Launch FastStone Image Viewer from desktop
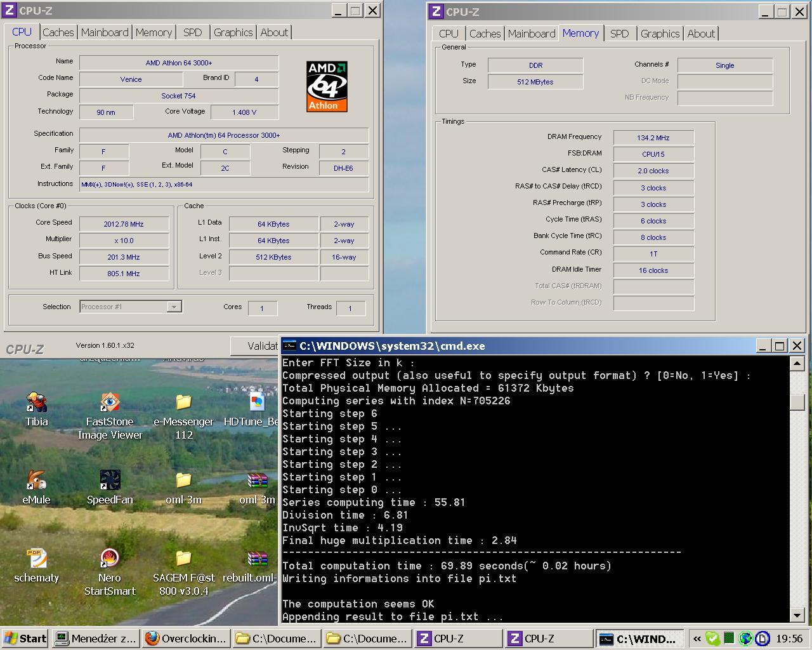This screenshot has width=812, height=650. tap(110, 402)
